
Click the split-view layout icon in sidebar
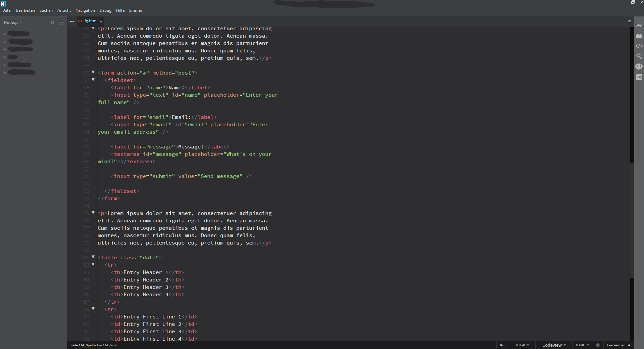(x=61, y=23)
